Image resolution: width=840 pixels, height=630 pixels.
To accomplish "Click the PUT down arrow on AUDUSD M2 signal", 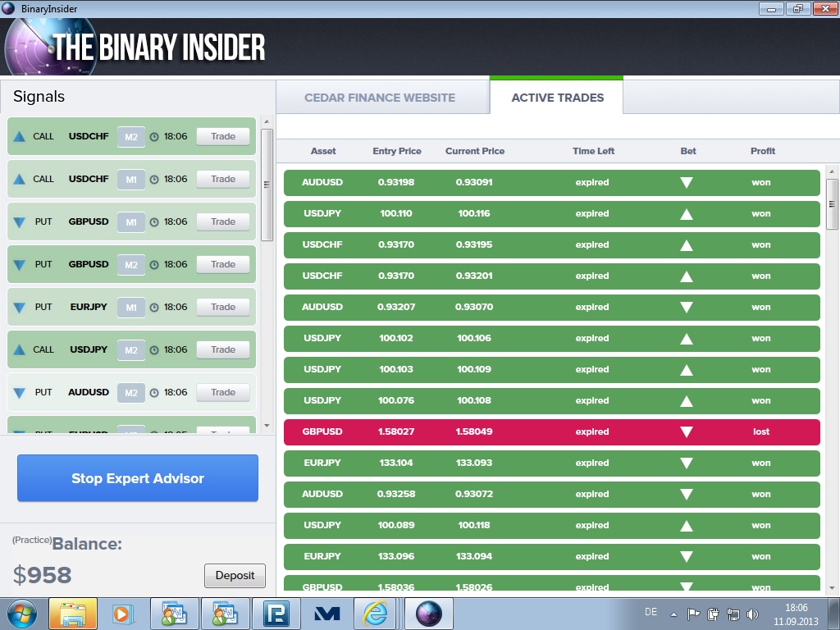I will [20, 393].
